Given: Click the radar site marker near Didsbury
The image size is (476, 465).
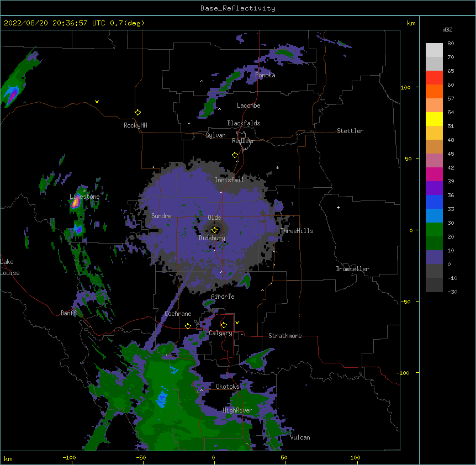Looking at the screenshot, I should coord(215,230).
